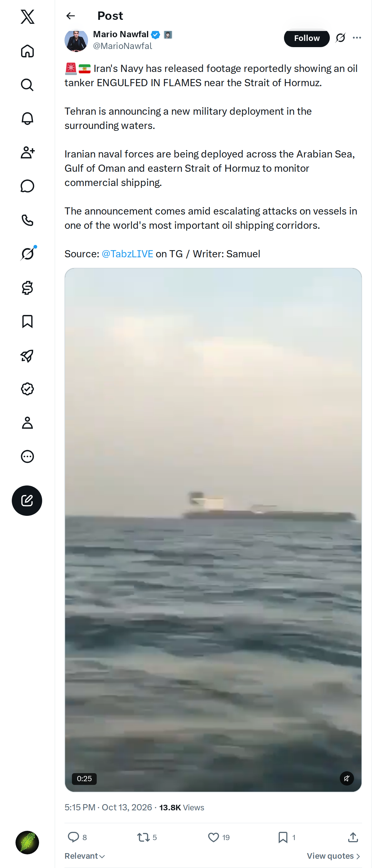Compose a new post button
372x868 pixels.
coord(27,500)
